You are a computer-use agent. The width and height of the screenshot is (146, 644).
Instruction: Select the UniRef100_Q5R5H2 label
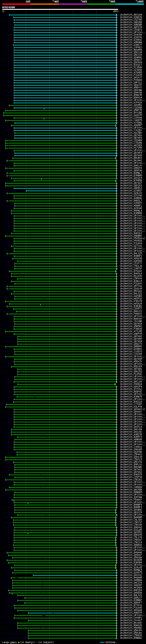(x=131, y=326)
